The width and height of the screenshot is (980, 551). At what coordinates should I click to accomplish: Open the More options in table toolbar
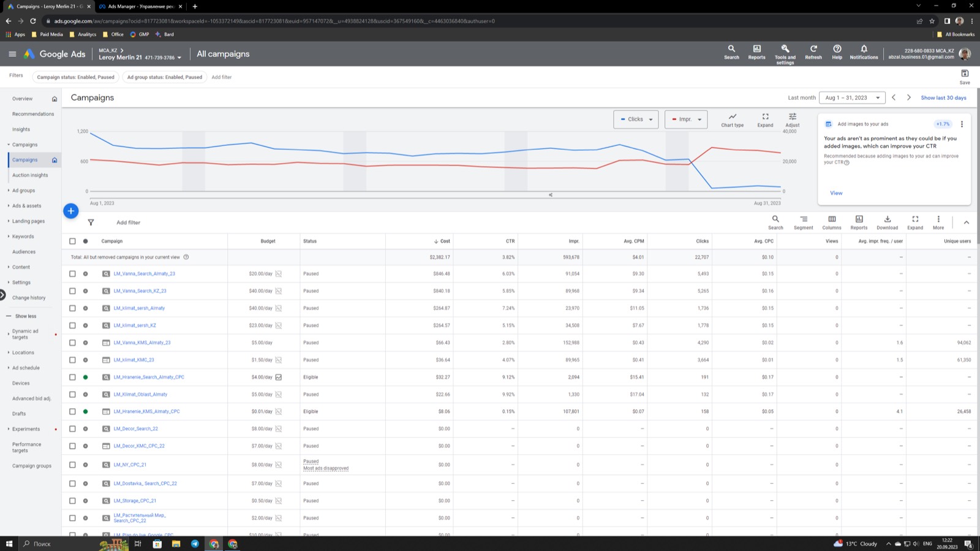coord(938,222)
